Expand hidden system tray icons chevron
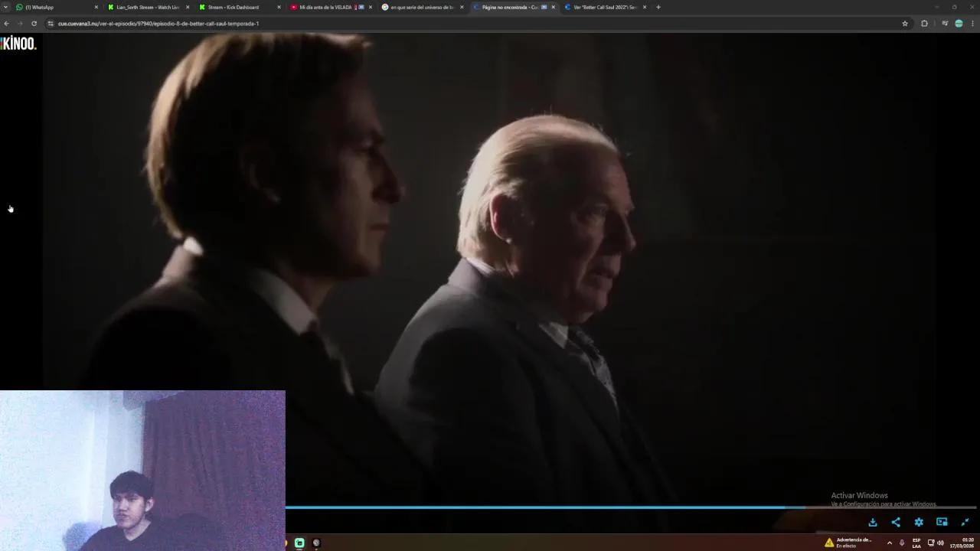The width and height of the screenshot is (980, 551). [889, 543]
